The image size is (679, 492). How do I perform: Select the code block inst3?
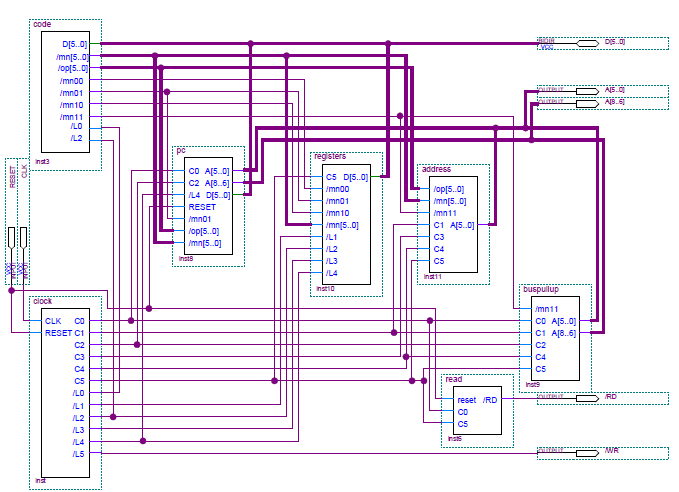point(65,92)
